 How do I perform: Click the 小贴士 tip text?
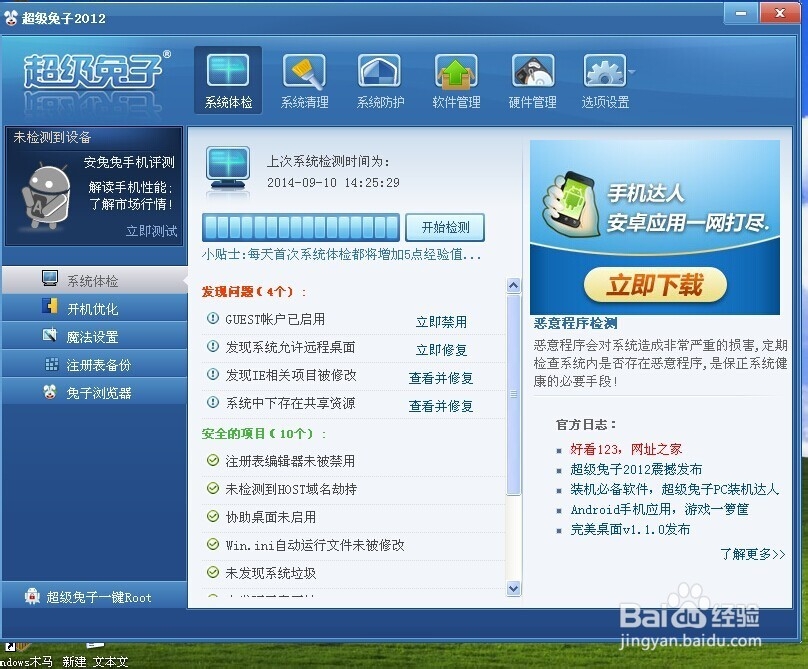click(342, 254)
